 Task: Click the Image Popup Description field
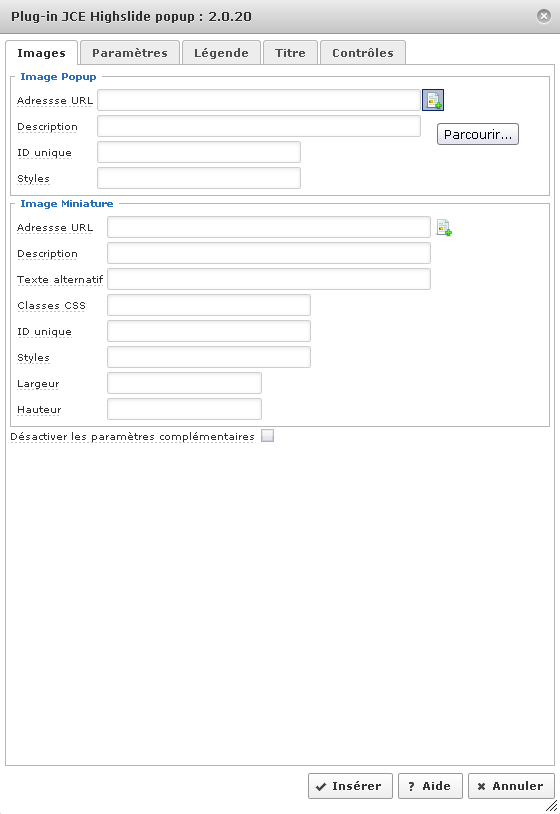pyautogui.click(x=259, y=126)
